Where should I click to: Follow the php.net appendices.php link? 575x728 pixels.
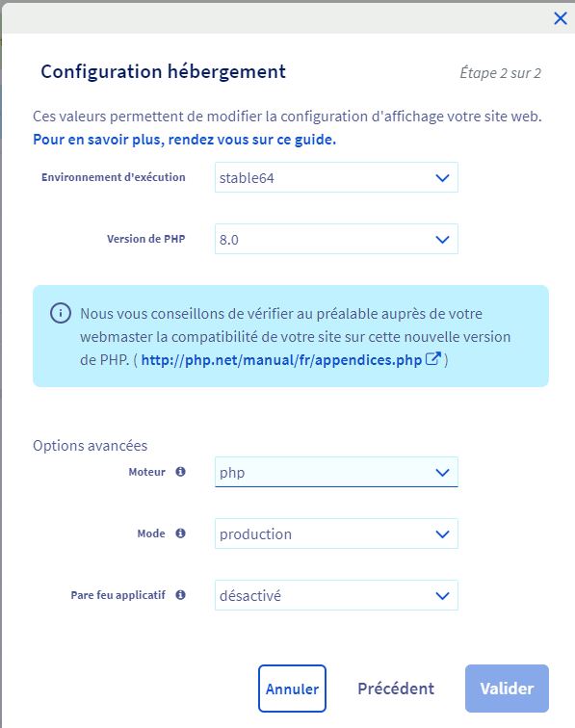[281, 360]
